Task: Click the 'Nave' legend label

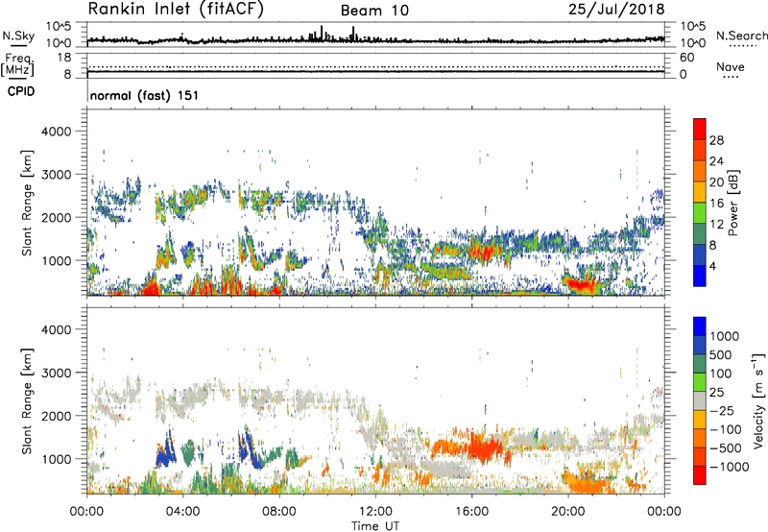Action: pyautogui.click(x=731, y=67)
